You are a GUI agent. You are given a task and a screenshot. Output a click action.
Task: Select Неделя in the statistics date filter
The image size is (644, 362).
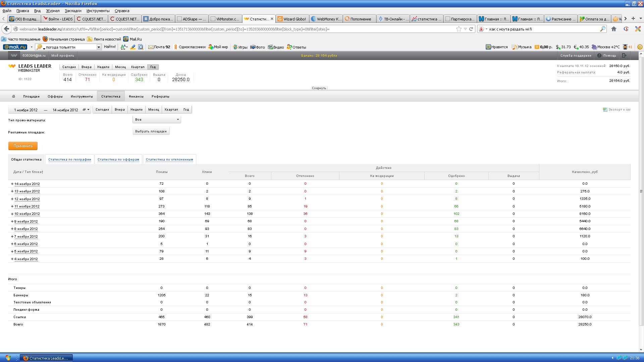[136, 110]
